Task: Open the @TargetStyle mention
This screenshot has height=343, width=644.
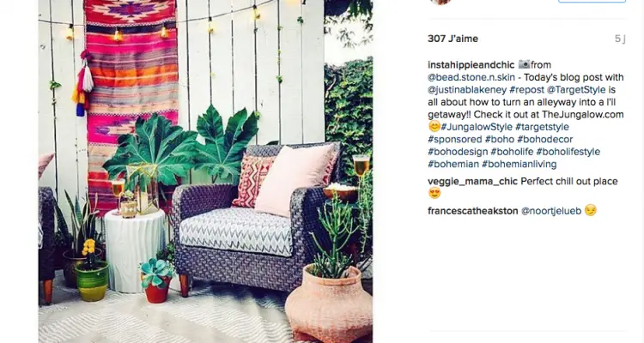Action: coord(576,89)
